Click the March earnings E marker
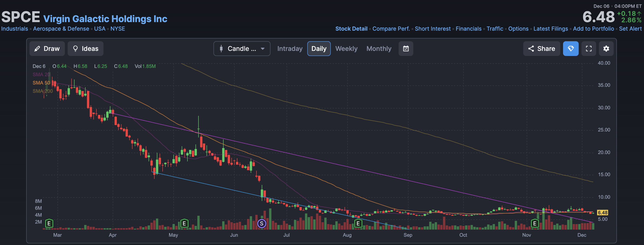Viewport: 644px width, 245px height. pos(49,223)
